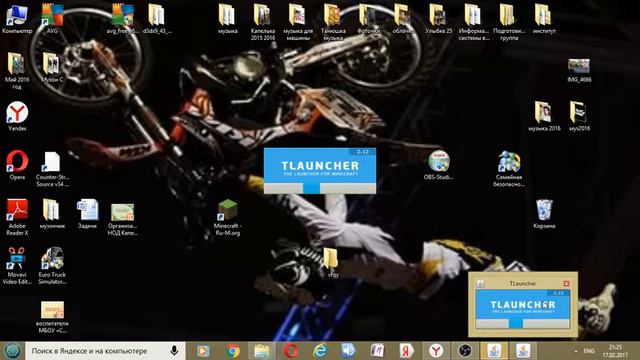Open the Капелька 2015 2016 folder
Screen dimensions: 640x360
pyautogui.click(x=262, y=22)
